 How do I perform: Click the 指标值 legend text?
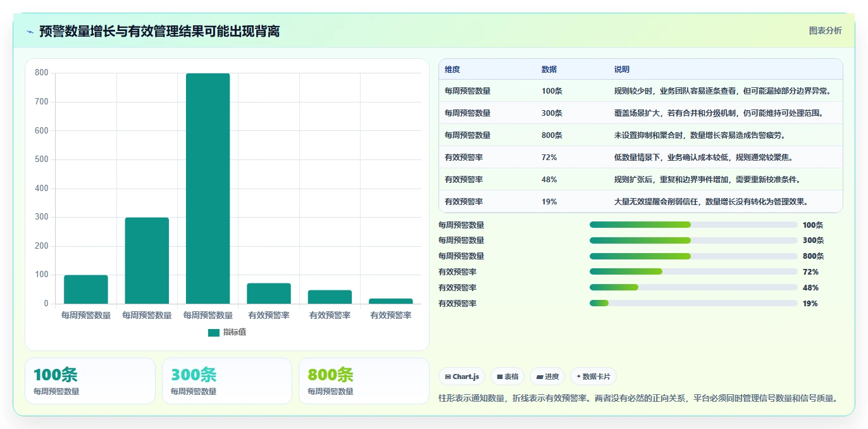235,332
